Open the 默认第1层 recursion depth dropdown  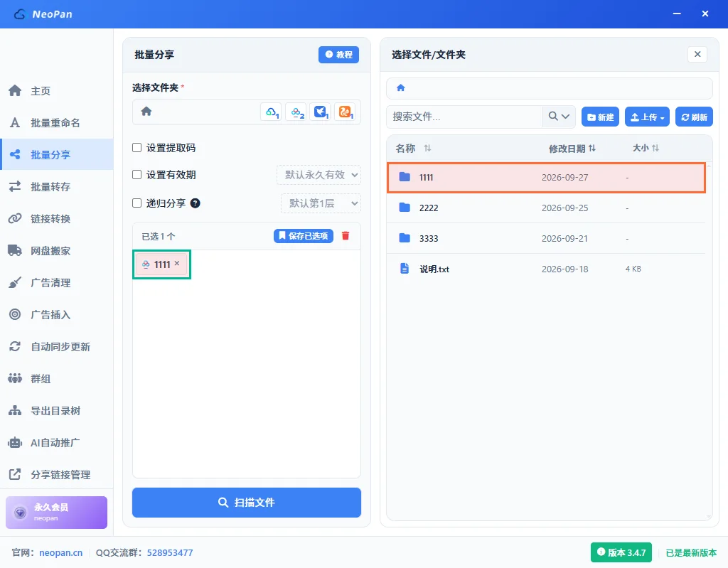click(x=321, y=203)
